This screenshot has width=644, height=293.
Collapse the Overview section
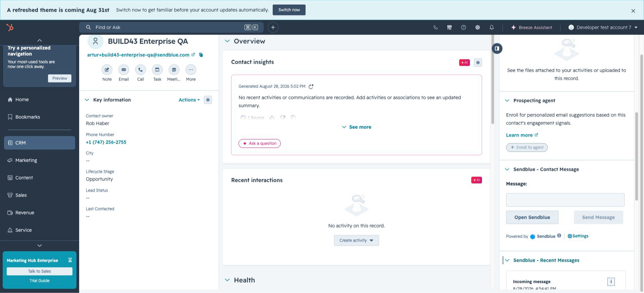pyautogui.click(x=227, y=41)
